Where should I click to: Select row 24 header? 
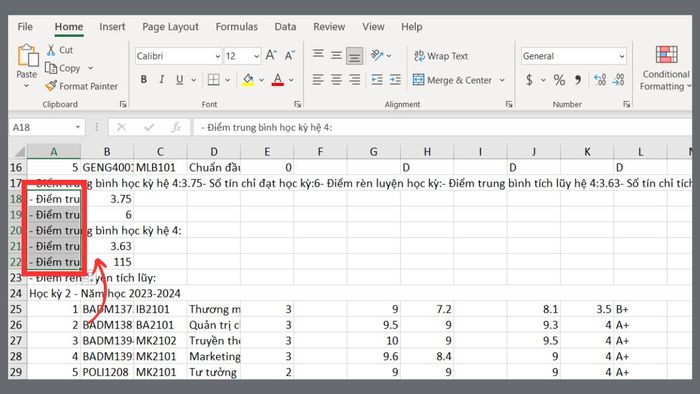(17, 293)
